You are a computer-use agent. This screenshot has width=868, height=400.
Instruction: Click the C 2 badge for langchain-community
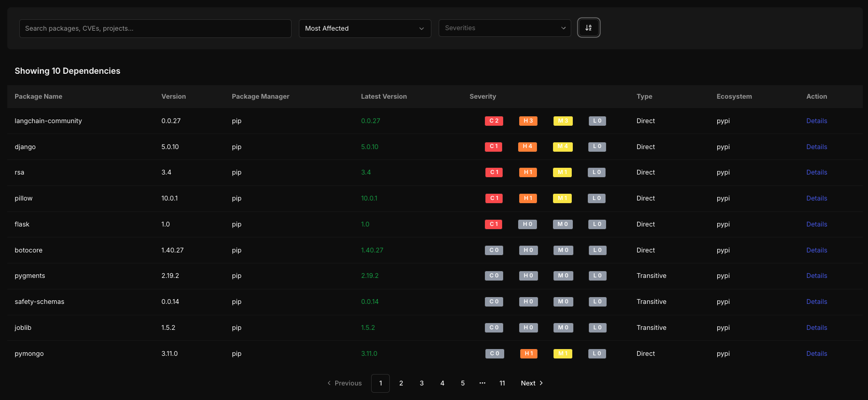[494, 121]
